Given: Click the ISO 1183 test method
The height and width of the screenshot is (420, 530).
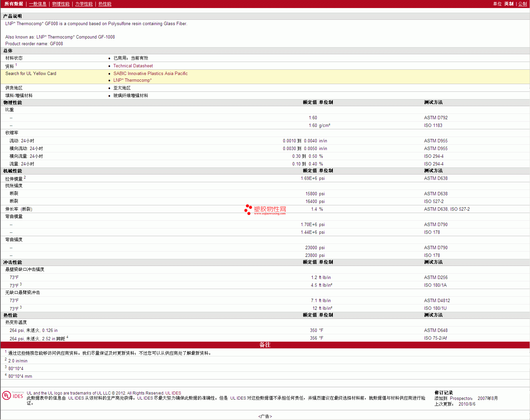Looking at the screenshot, I should [433, 126].
